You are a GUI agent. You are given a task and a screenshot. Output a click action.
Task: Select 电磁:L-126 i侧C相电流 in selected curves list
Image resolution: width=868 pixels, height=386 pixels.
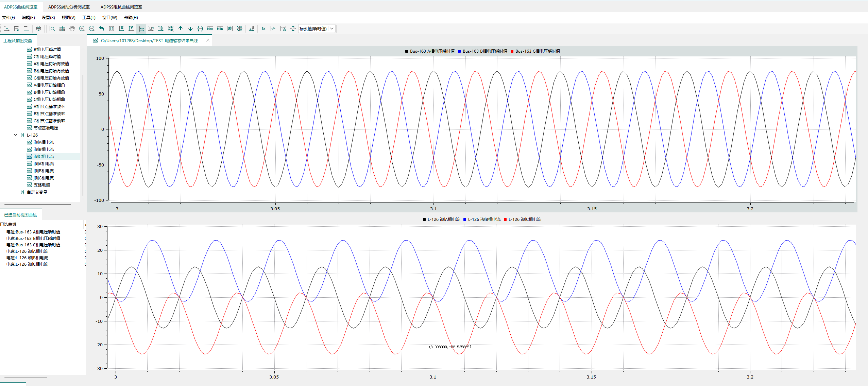[x=27, y=264]
